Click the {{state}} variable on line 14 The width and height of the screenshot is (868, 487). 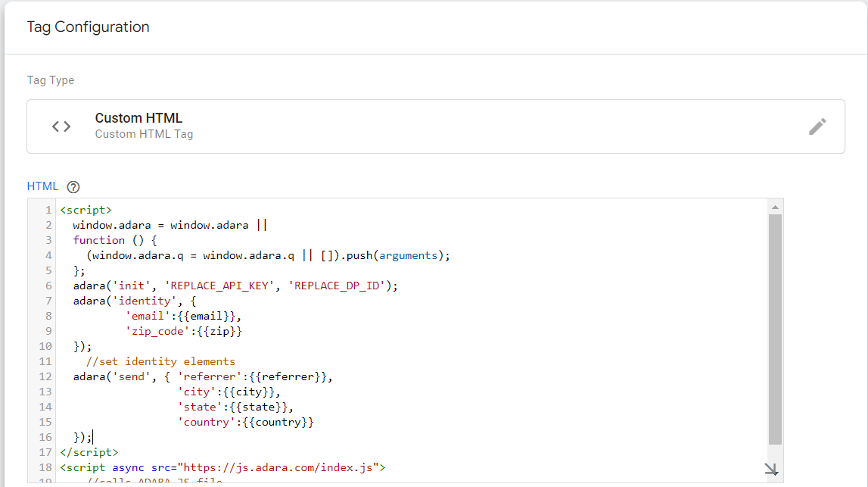pos(259,407)
